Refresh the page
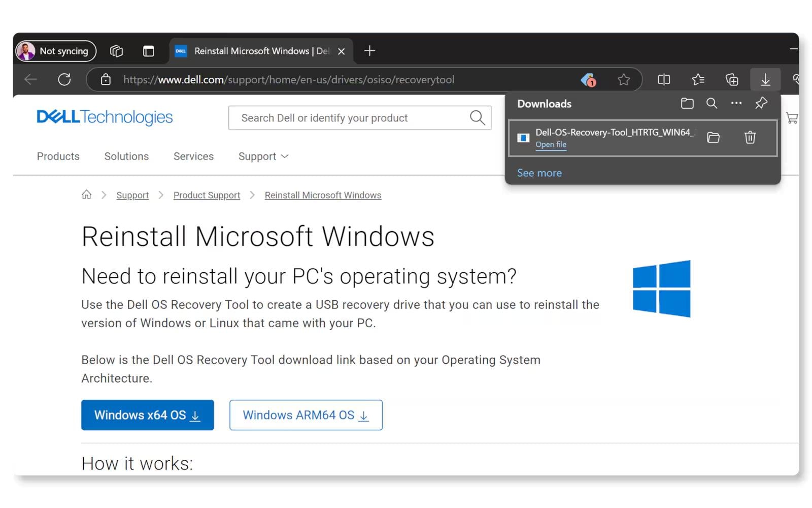 [x=64, y=79]
